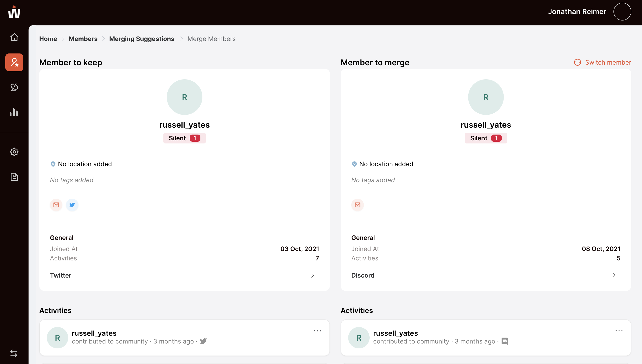The image size is (642, 364).
Task: Click the Switch member link
Action: pos(603,62)
